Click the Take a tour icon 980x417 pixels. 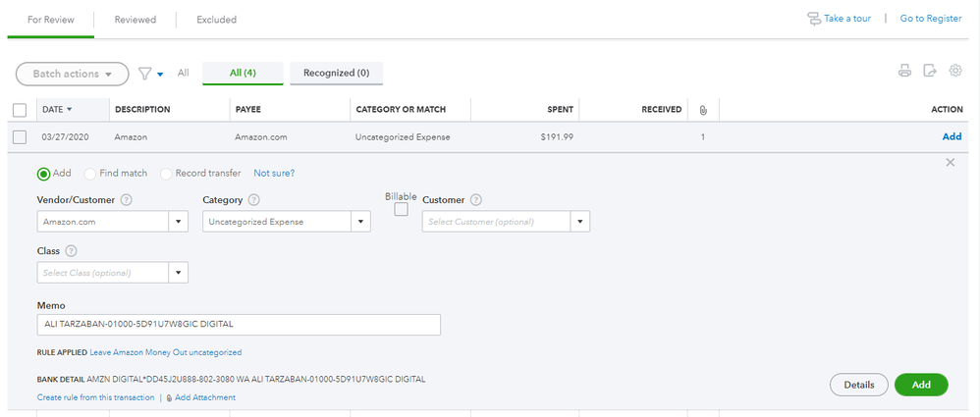[814, 19]
